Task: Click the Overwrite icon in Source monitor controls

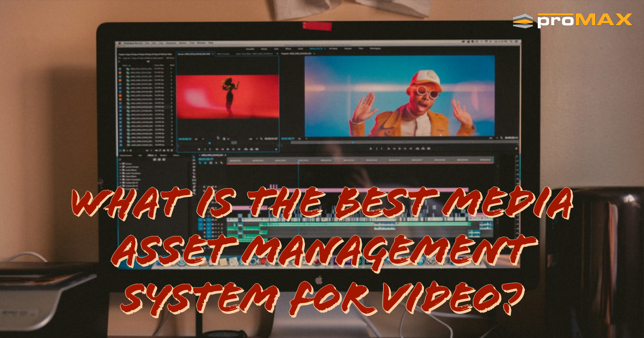Action: (251, 149)
